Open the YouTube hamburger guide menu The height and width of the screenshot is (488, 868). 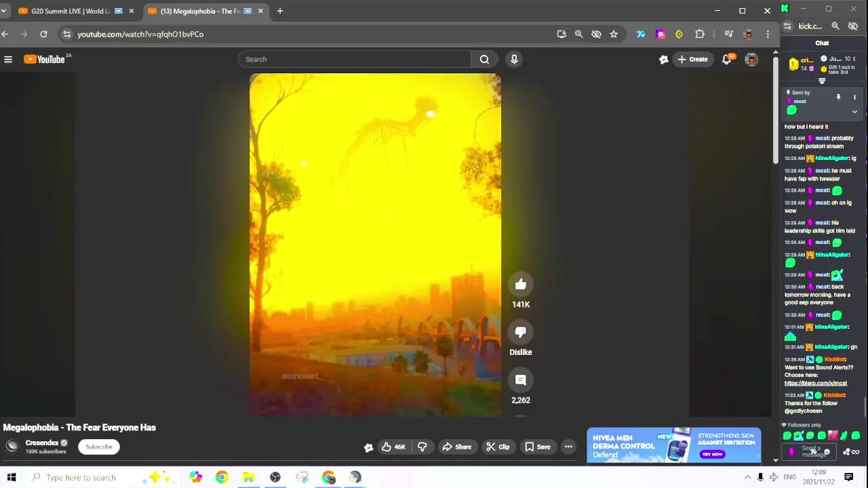click(8, 60)
